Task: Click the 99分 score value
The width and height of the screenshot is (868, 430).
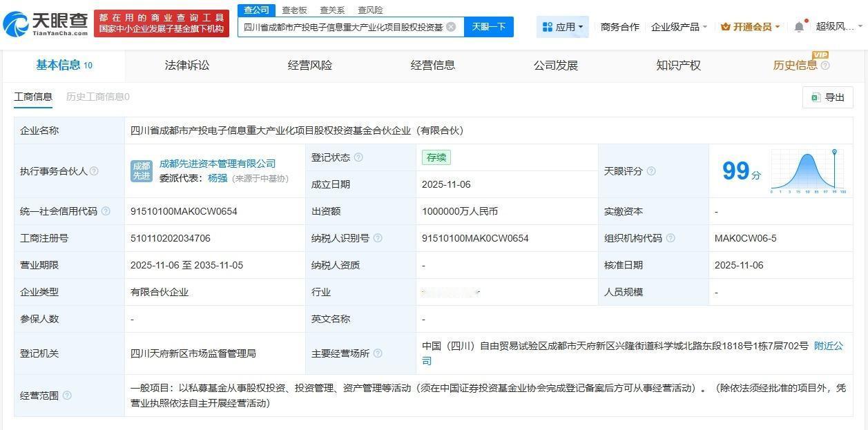Action: 742,171
